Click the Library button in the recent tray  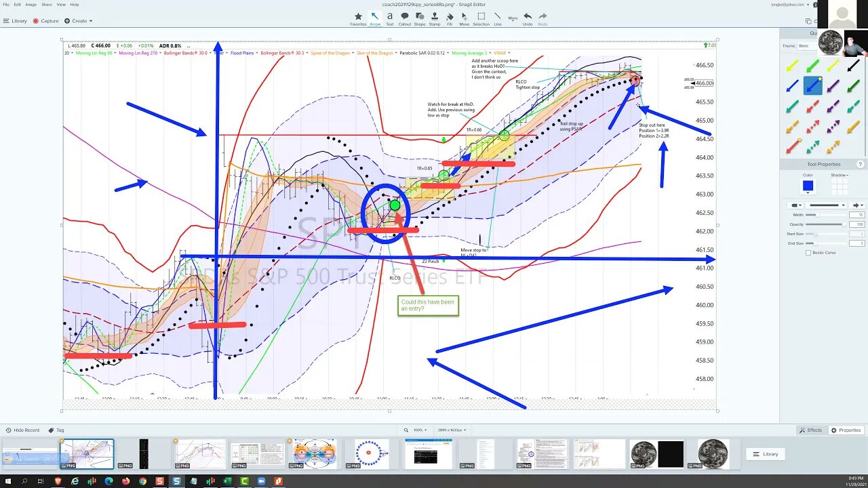pos(766,454)
